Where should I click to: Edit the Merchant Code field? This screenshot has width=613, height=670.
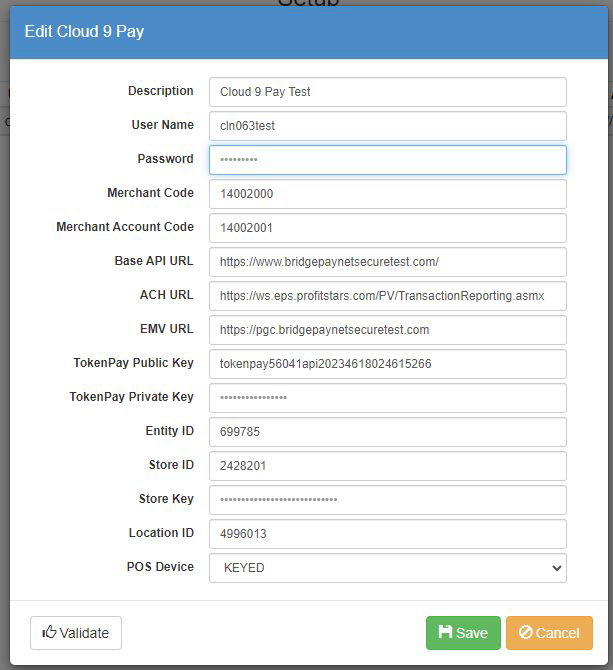coord(387,194)
